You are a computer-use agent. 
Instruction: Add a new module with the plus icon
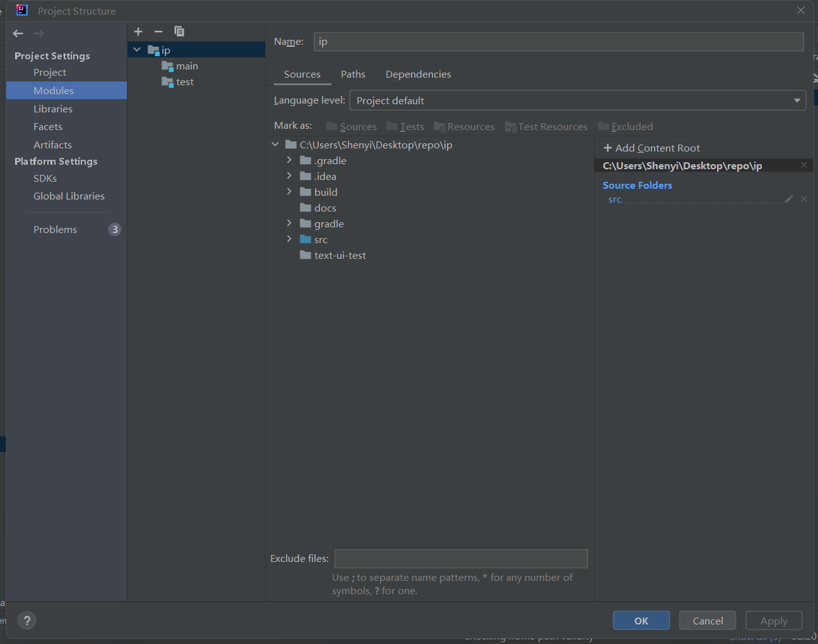(x=138, y=31)
